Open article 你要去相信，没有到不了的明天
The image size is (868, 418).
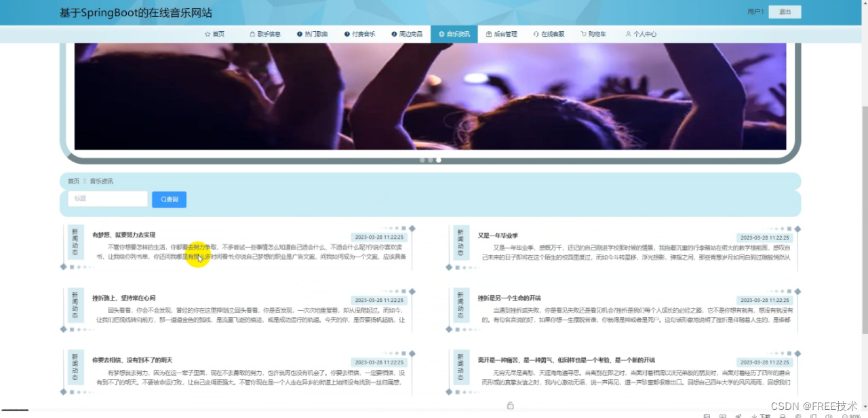132,360
